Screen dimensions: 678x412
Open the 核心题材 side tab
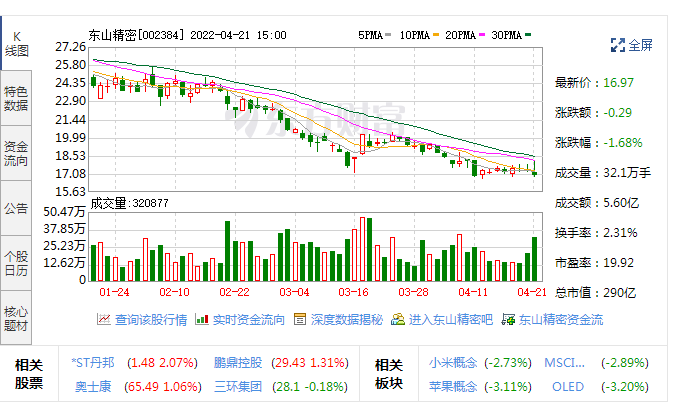tap(16, 317)
